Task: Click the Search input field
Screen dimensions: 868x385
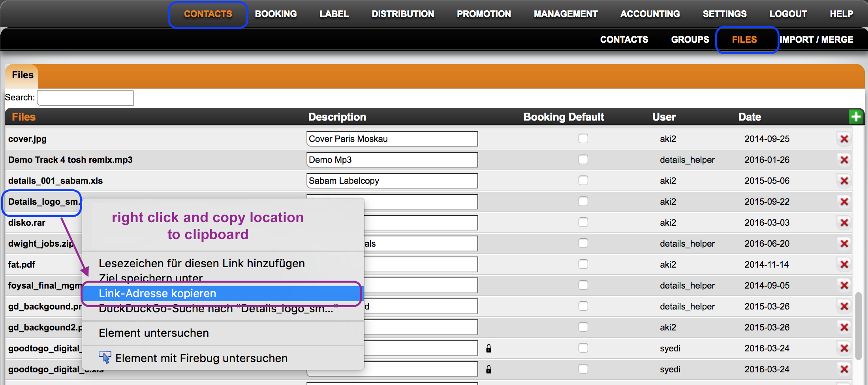Action: pos(85,98)
